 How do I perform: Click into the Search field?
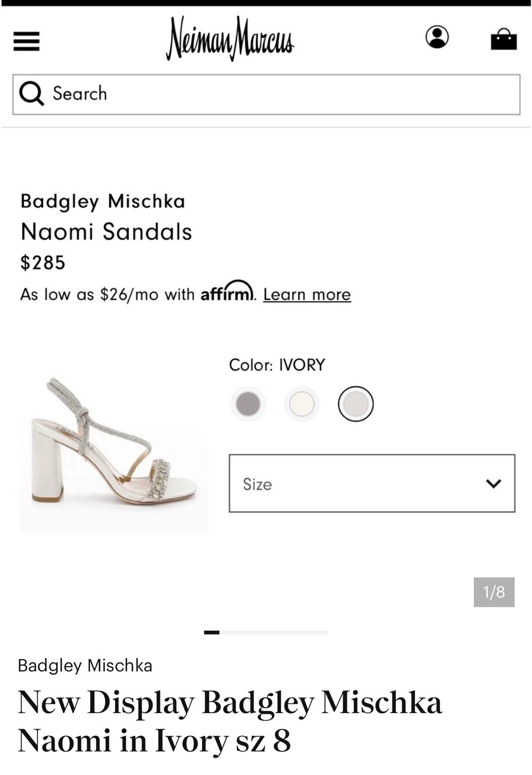(266, 94)
